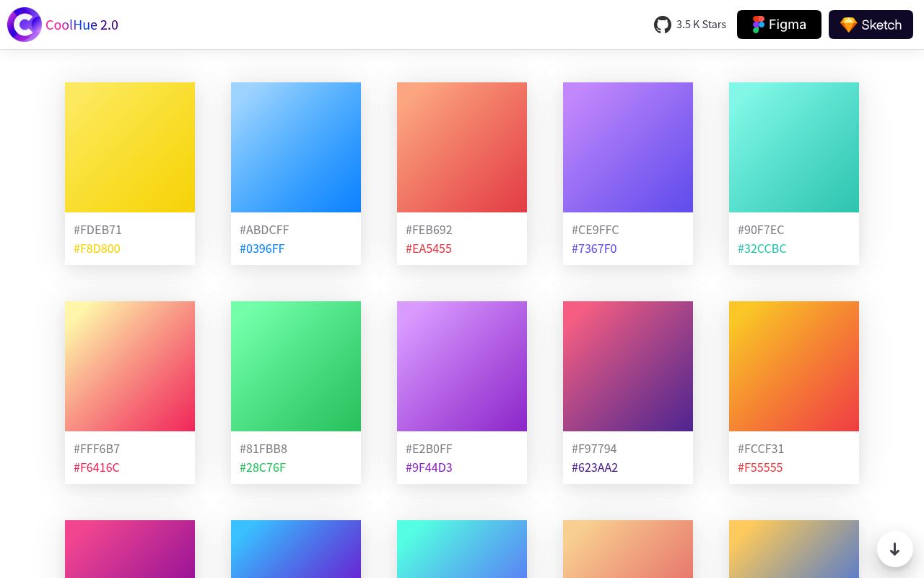Click the CoolHue logo icon
Viewport: 924px width, 578px height.
click(x=25, y=25)
